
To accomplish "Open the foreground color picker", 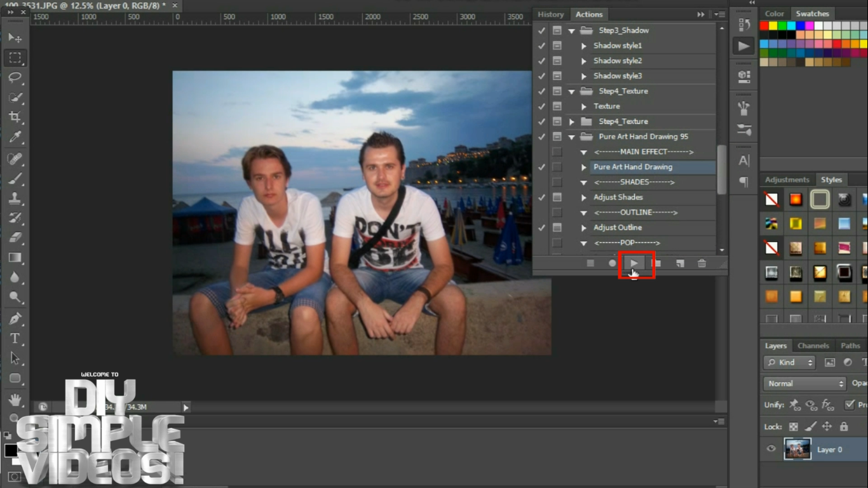I will (11, 451).
